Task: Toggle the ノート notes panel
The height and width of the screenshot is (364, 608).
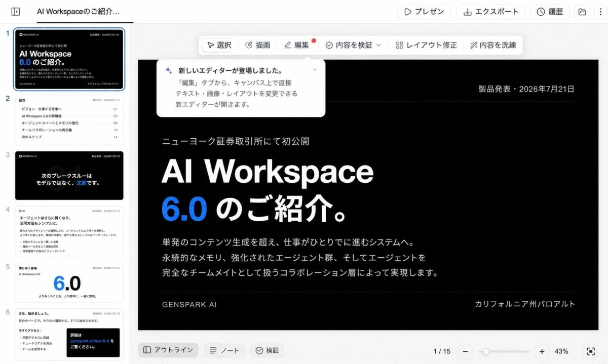Action: tap(224, 350)
